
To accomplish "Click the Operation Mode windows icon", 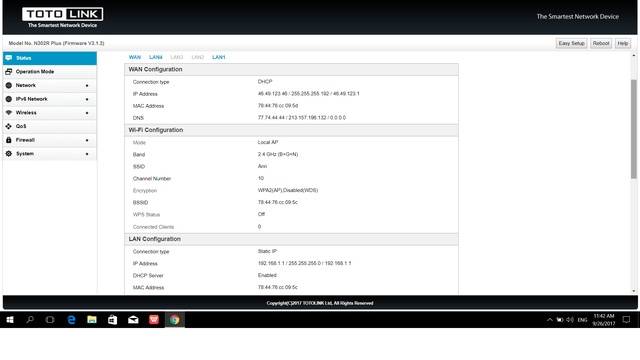I will [9, 71].
